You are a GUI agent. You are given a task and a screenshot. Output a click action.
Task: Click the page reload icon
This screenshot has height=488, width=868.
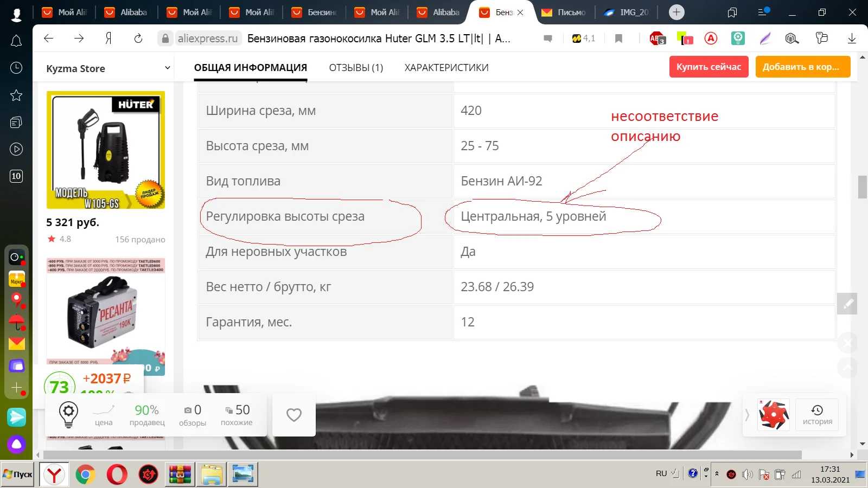(138, 38)
